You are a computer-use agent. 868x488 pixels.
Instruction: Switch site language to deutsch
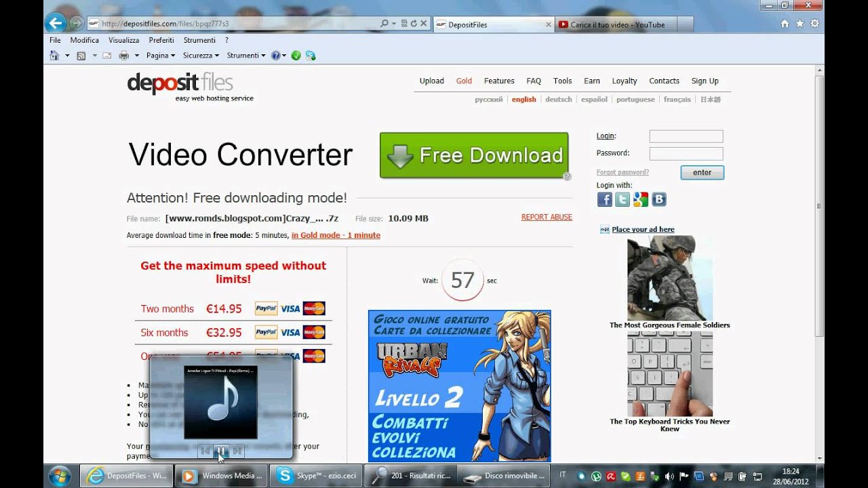click(559, 100)
